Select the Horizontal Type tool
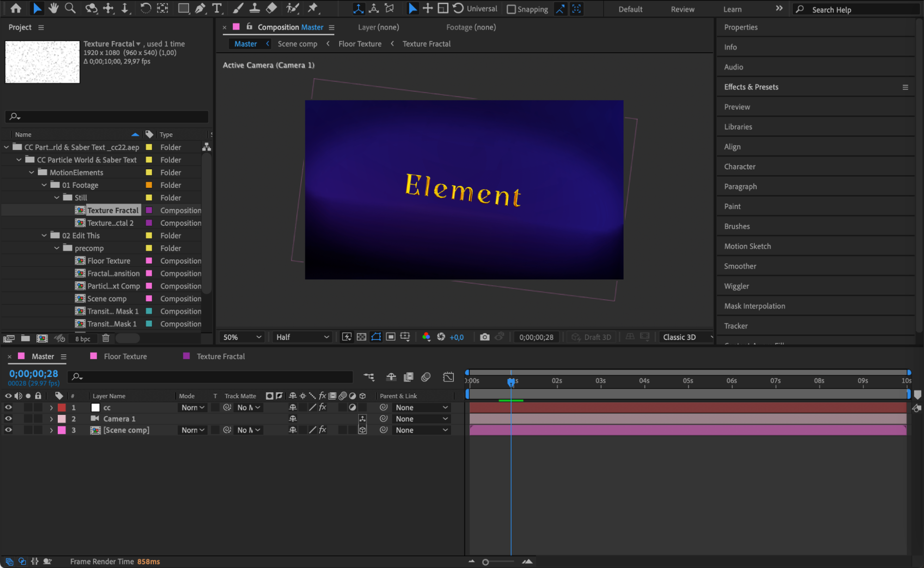The image size is (924, 568). [x=216, y=8]
